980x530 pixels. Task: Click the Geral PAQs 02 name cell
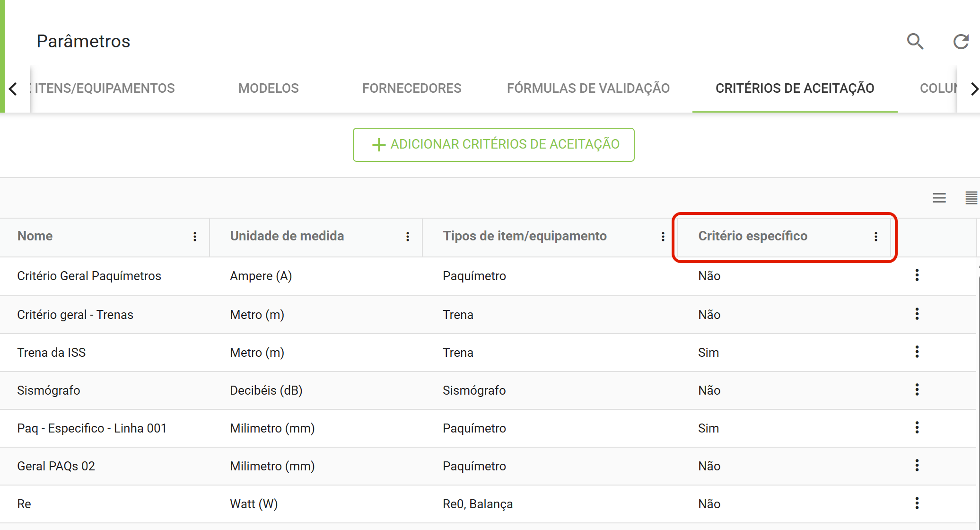(x=56, y=466)
